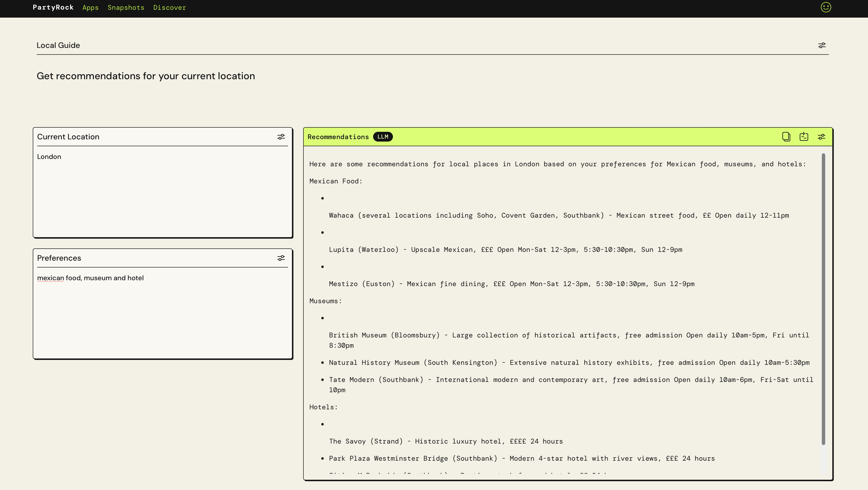Click the LLM badge next to Recommendations
This screenshot has height=490, width=868.
[x=383, y=136]
